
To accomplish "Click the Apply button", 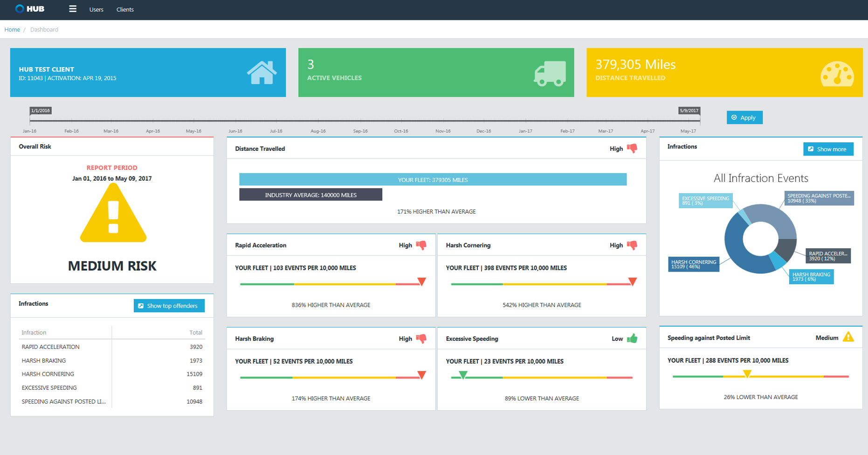I will pyautogui.click(x=744, y=118).
